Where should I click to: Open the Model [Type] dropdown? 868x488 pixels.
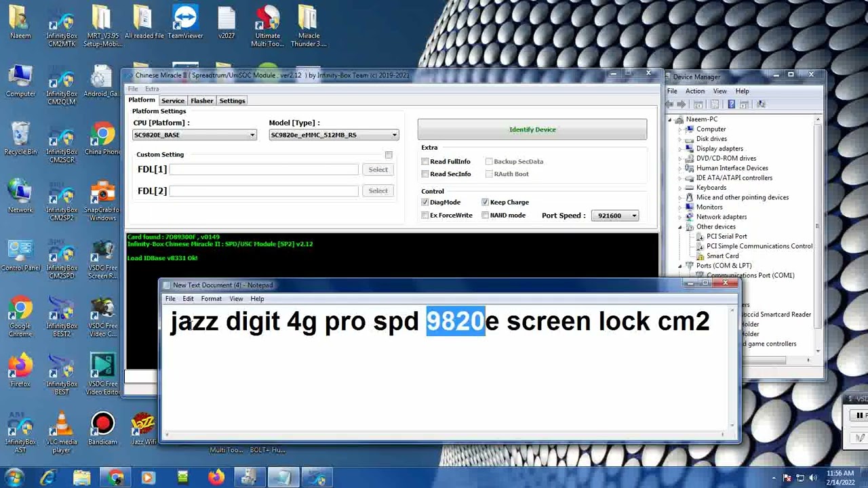[x=334, y=135]
